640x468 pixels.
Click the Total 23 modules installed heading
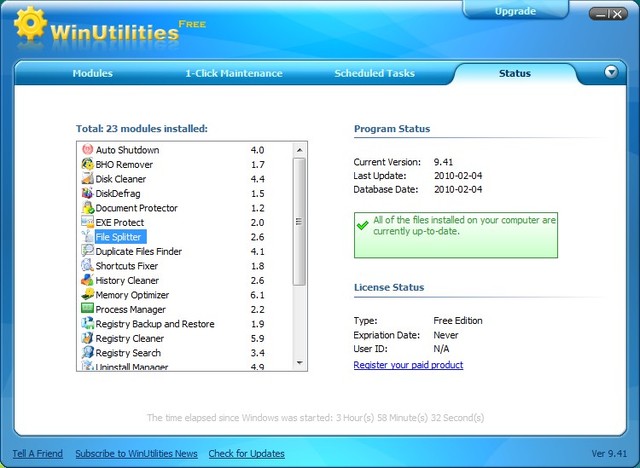click(142, 129)
